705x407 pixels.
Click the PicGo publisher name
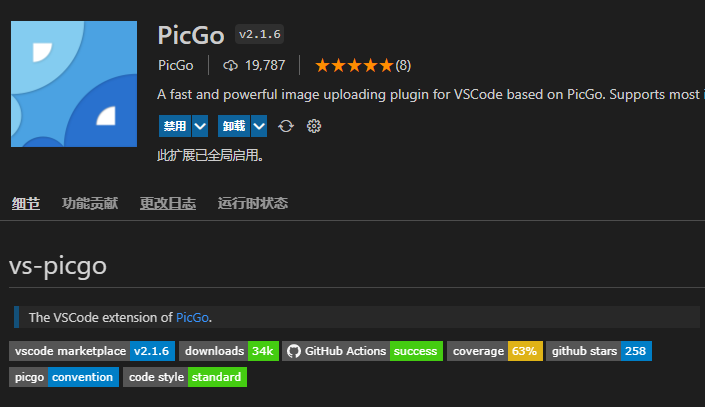click(x=176, y=66)
